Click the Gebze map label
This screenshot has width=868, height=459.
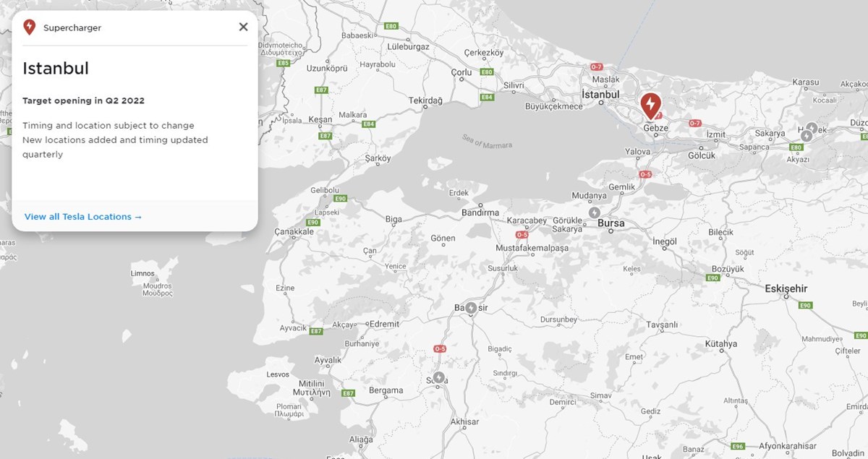(656, 128)
